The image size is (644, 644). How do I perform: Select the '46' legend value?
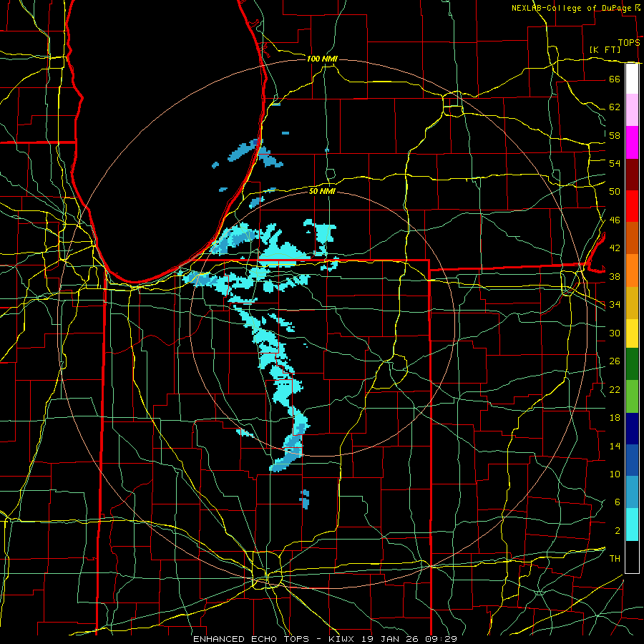pos(615,220)
